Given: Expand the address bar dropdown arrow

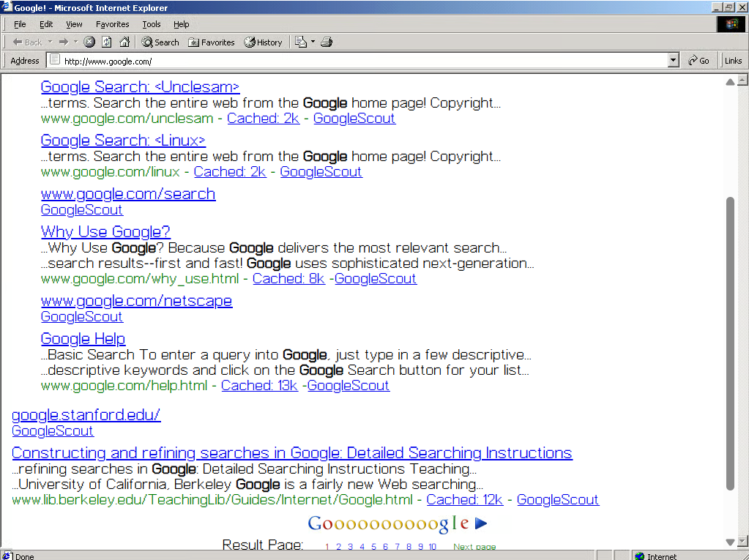Looking at the screenshot, I should click(673, 61).
